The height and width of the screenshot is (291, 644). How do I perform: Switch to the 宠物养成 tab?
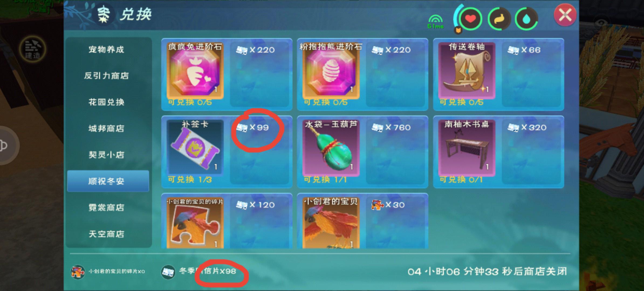(107, 49)
